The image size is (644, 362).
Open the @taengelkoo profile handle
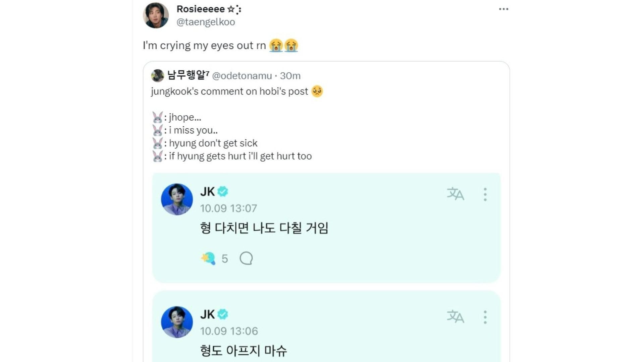206,22
